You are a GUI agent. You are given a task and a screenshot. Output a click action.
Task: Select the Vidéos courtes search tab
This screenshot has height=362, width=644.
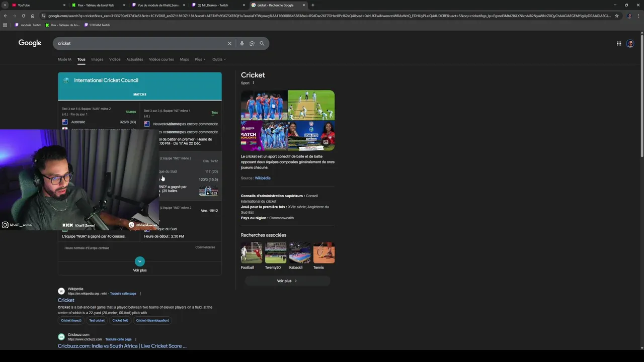pos(161,59)
